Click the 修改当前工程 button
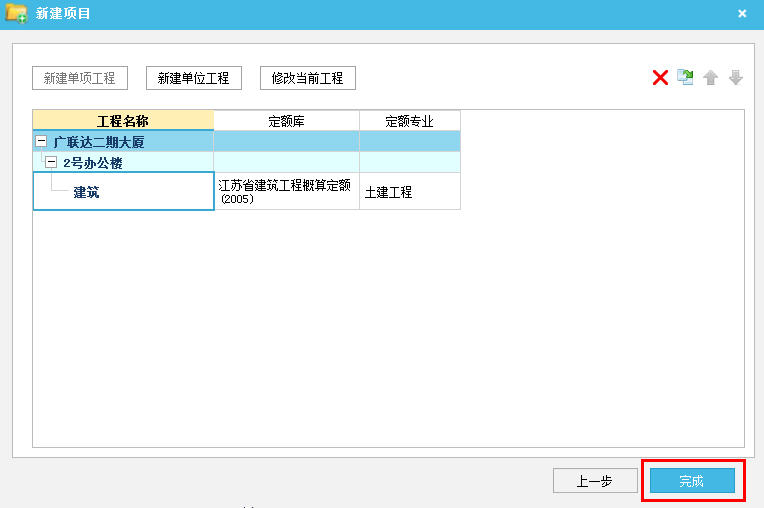Image resolution: width=764 pixels, height=508 pixels. coord(308,78)
